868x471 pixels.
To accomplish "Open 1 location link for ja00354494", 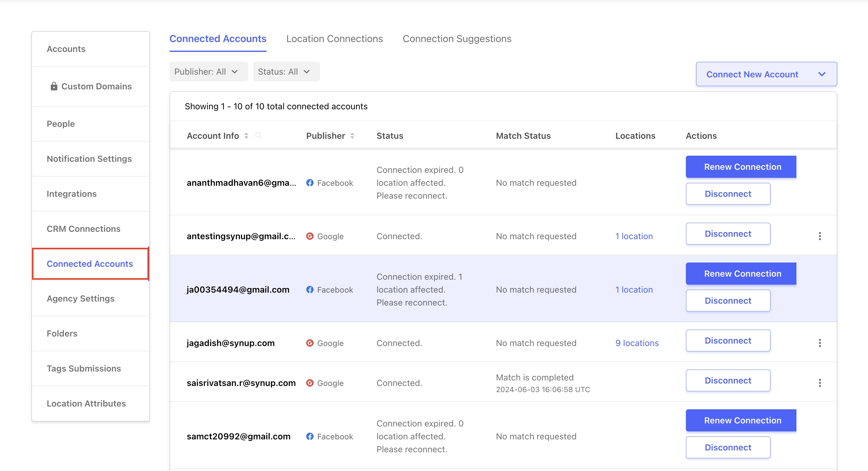I will point(634,290).
